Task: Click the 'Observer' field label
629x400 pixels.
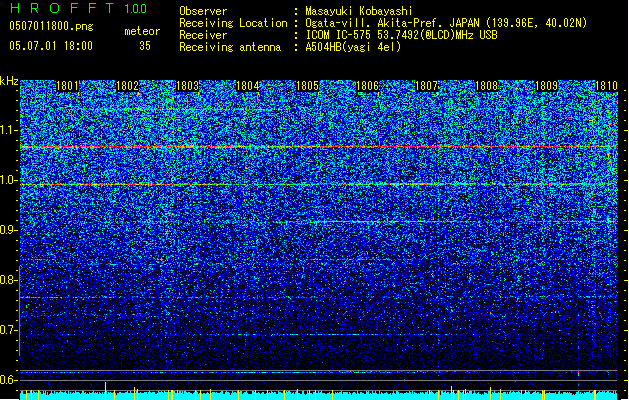Action: point(203,11)
